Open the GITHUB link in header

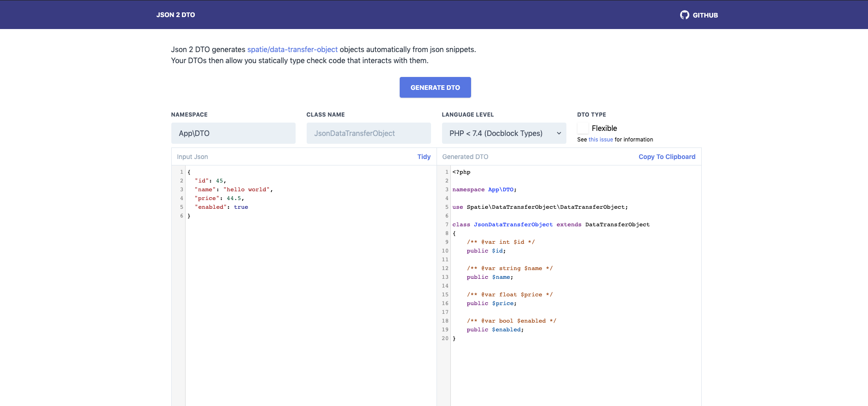click(x=705, y=15)
